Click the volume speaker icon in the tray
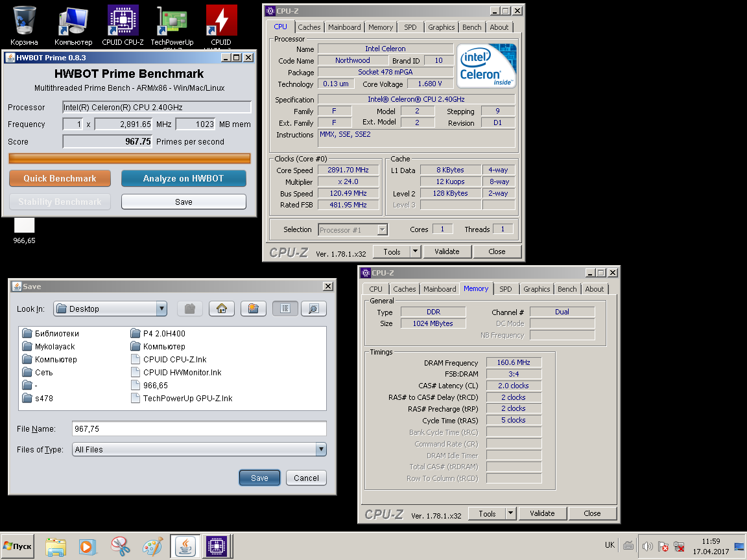This screenshot has height=560, width=747. tap(647, 546)
